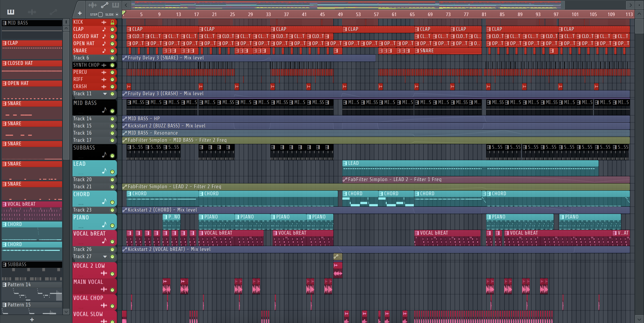Focus audio clips in playlist toolbar
Image resolution: width=644 pixels, height=323 pixels.
(x=92, y=5)
